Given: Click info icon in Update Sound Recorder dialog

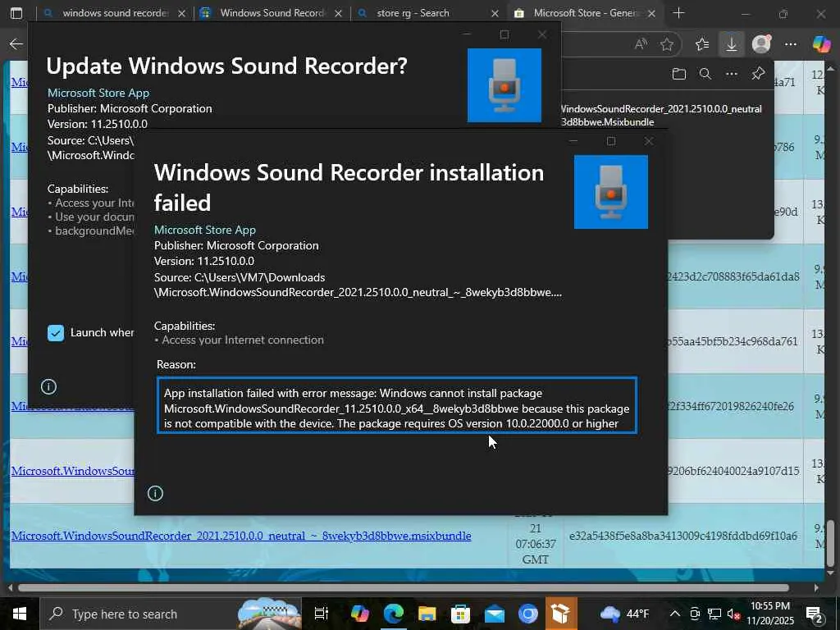Looking at the screenshot, I should (x=48, y=387).
